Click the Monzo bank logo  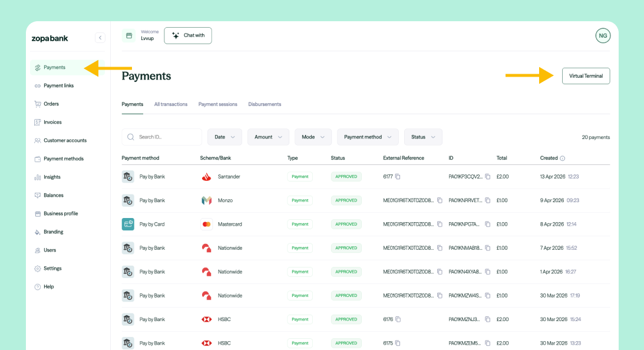pyautogui.click(x=207, y=200)
